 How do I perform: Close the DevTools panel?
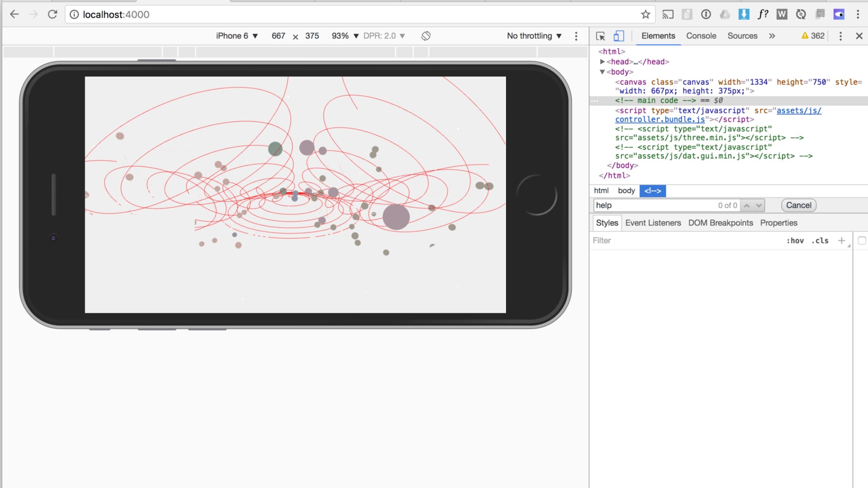coord(859,36)
